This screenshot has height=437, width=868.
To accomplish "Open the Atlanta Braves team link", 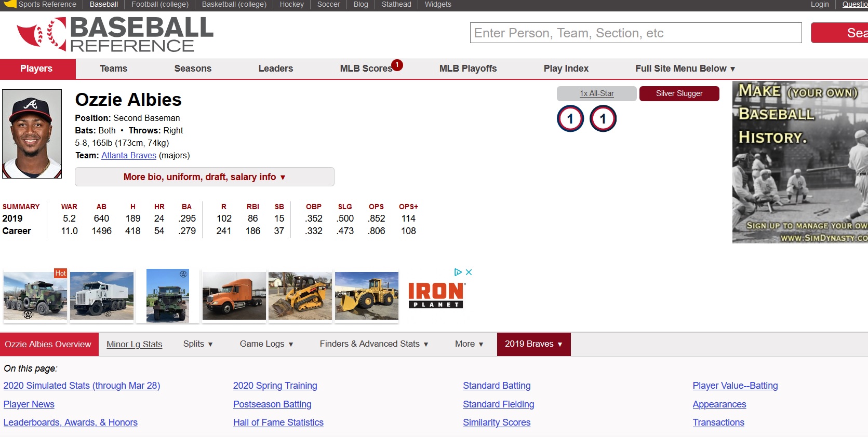I will coord(129,155).
